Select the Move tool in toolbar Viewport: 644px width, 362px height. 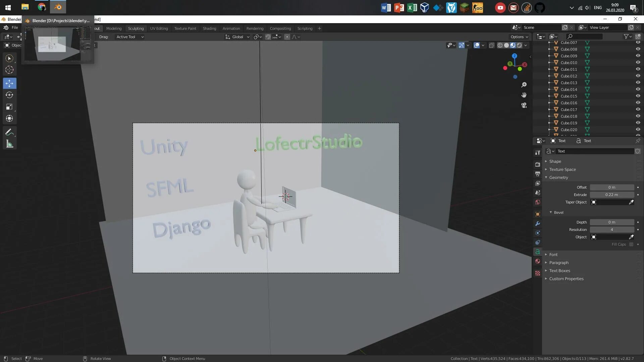[9, 83]
